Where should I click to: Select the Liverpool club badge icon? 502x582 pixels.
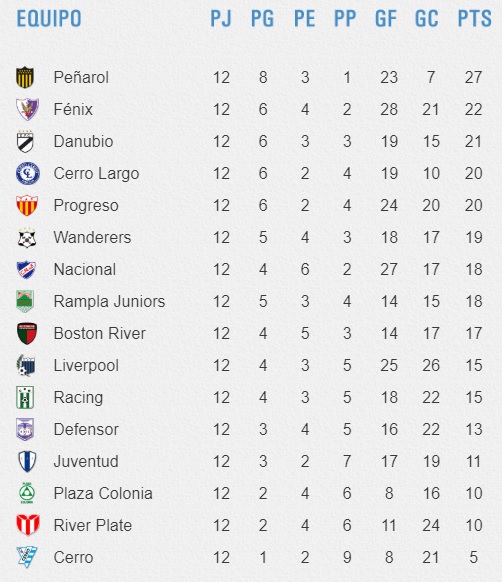[26, 365]
